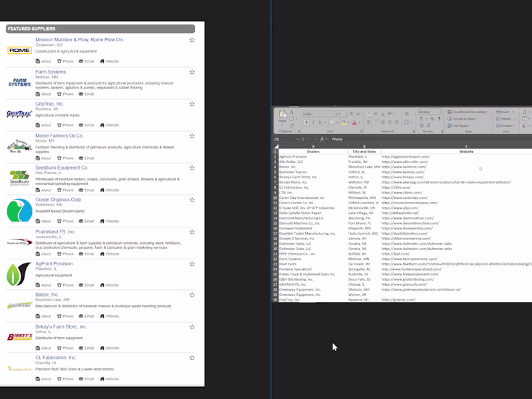
Task: Open the font name combo box
Action: pyautogui.click(x=319, y=114)
